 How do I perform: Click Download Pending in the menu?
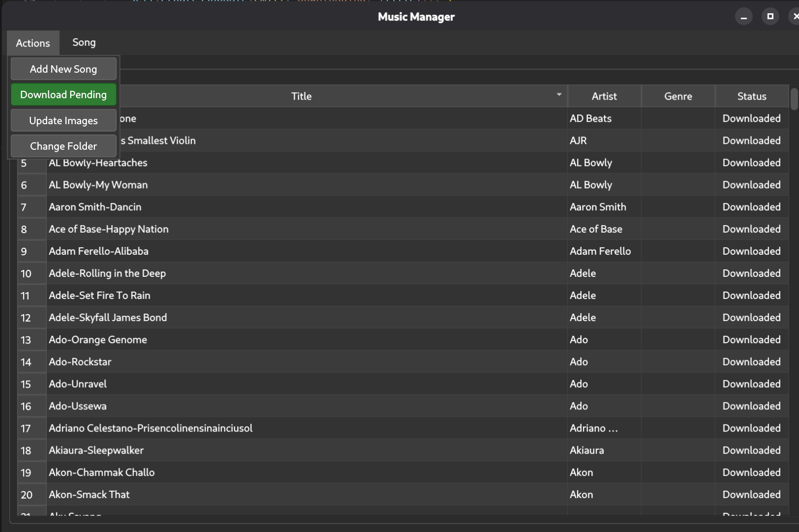pyautogui.click(x=63, y=95)
